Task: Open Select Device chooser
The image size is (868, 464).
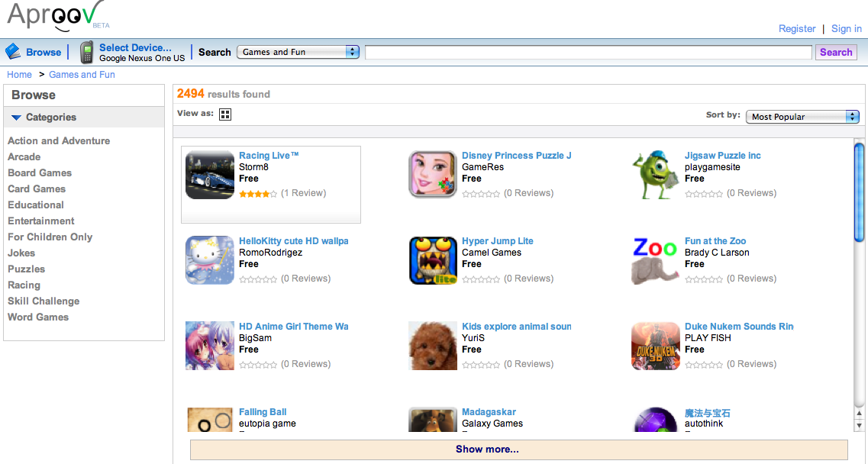Action: click(135, 47)
